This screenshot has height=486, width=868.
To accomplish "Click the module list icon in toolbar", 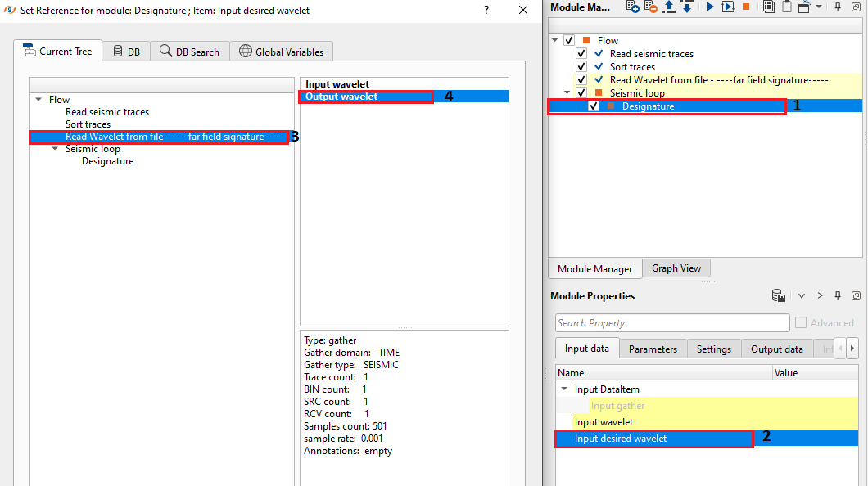I will 768,7.
